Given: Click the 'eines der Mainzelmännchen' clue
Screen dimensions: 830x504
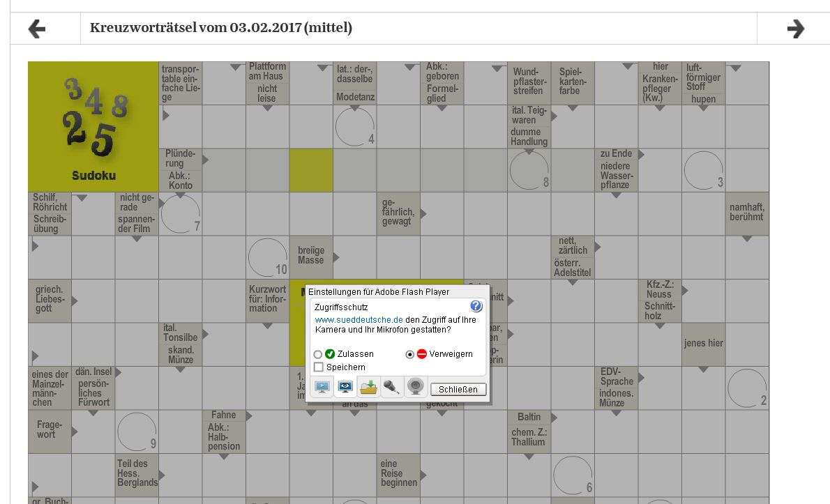Looking at the screenshot, I should [x=50, y=388].
